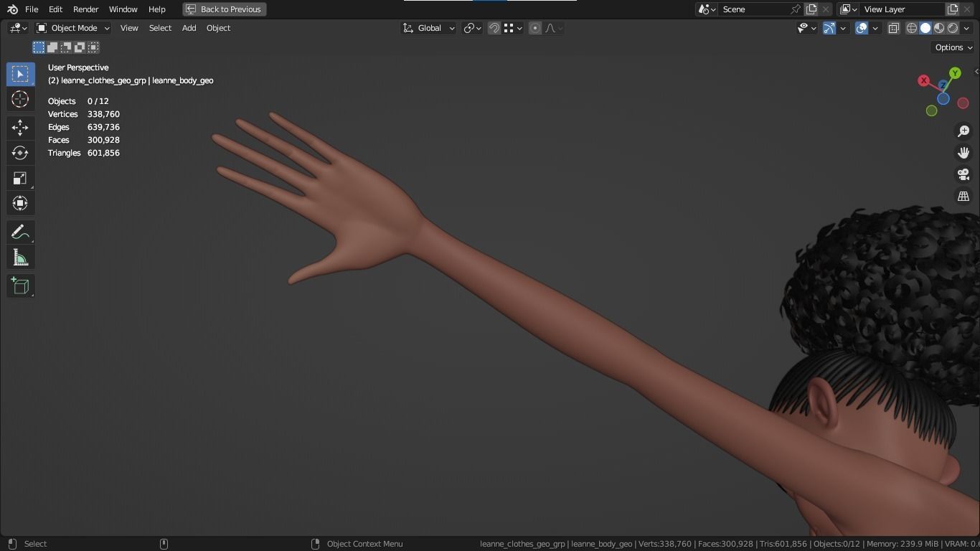Switch perspective/orthographic with grid icon

(x=963, y=196)
